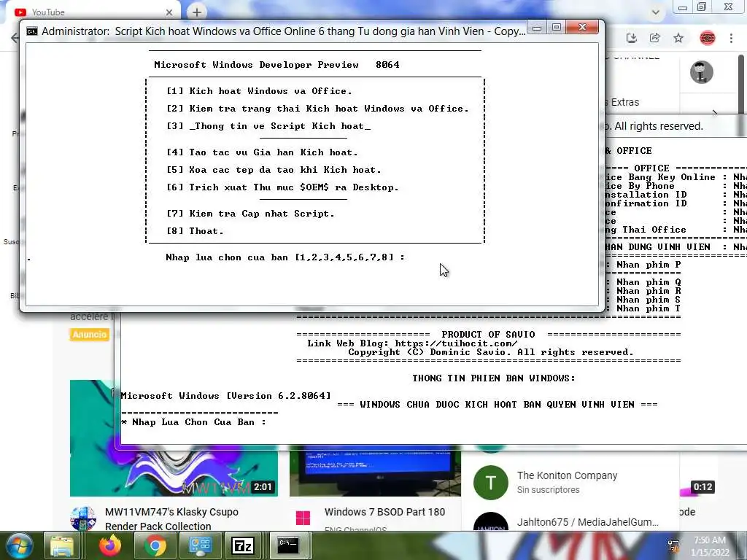
Task: Click the Anuncio ad badge
Action: (90, 334)
